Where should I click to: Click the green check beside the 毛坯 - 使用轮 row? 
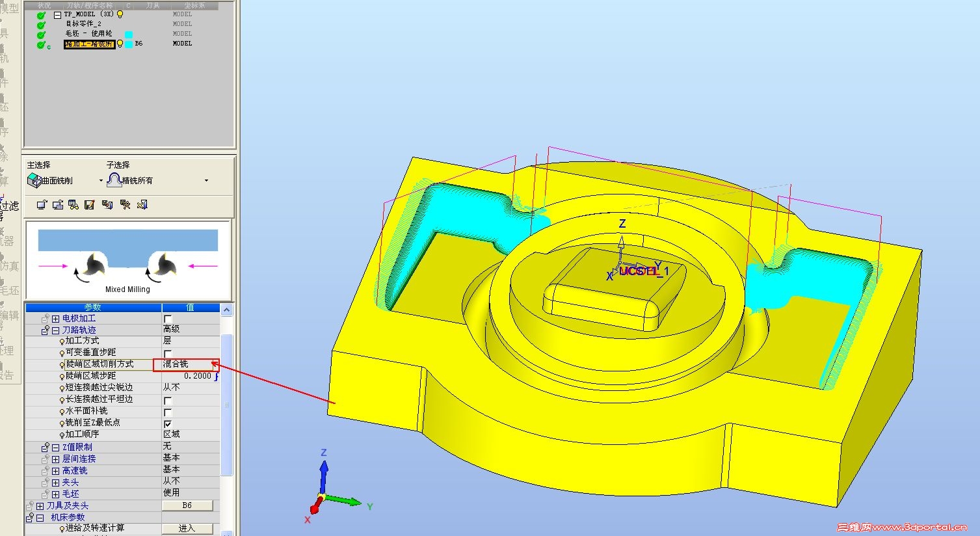pos(42,34)
